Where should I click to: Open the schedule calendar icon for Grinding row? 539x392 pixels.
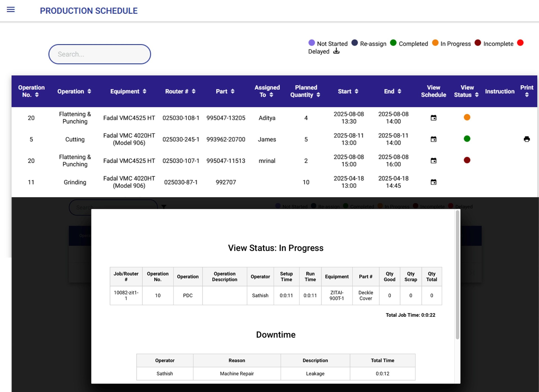(433, 182)
